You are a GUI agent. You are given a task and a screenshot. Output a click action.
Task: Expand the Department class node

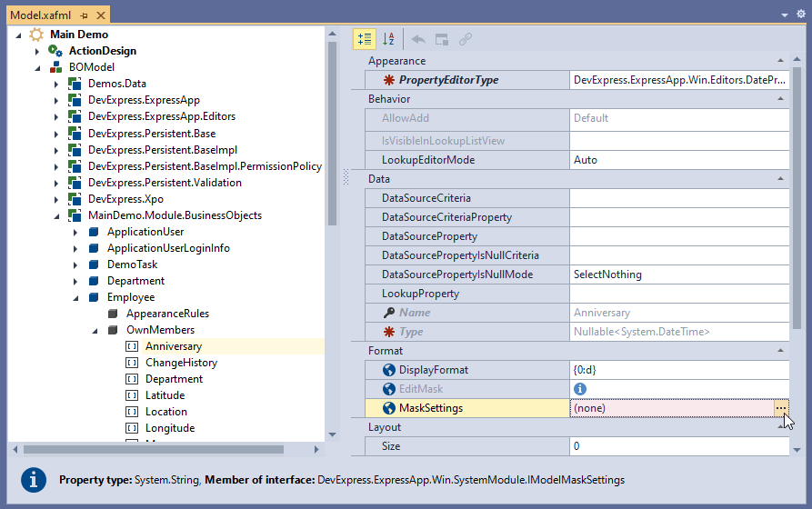click(75, 281)
